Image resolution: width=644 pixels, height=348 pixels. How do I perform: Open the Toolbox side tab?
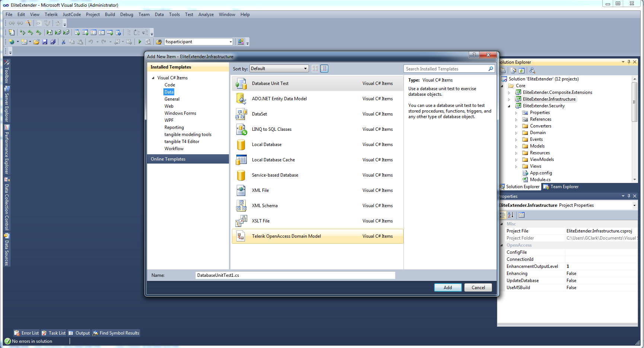coord(7,71)
